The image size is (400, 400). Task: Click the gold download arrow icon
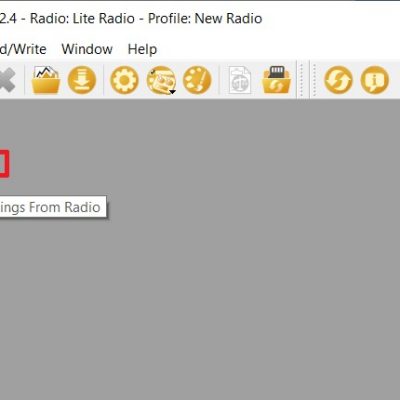[x=82, y=80]
